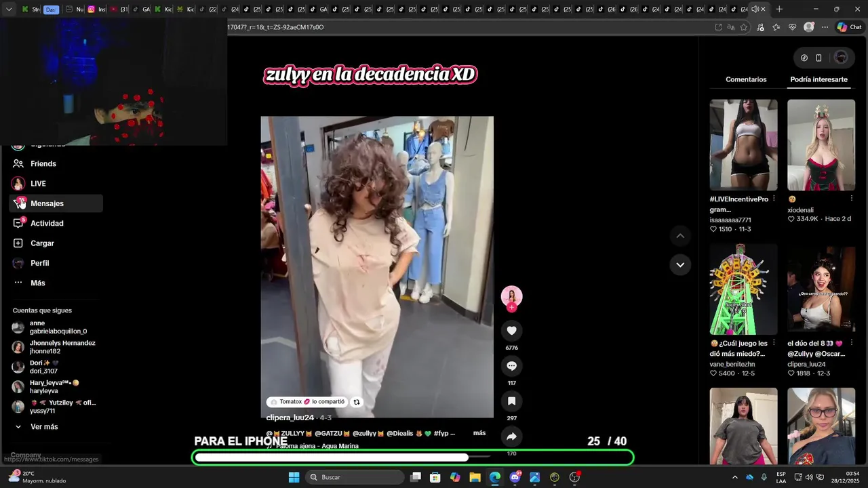Viewport: 868px width, 488px height.
Task: Switch to the Podría interesarte tab
Action: click(x=818, y=79)
